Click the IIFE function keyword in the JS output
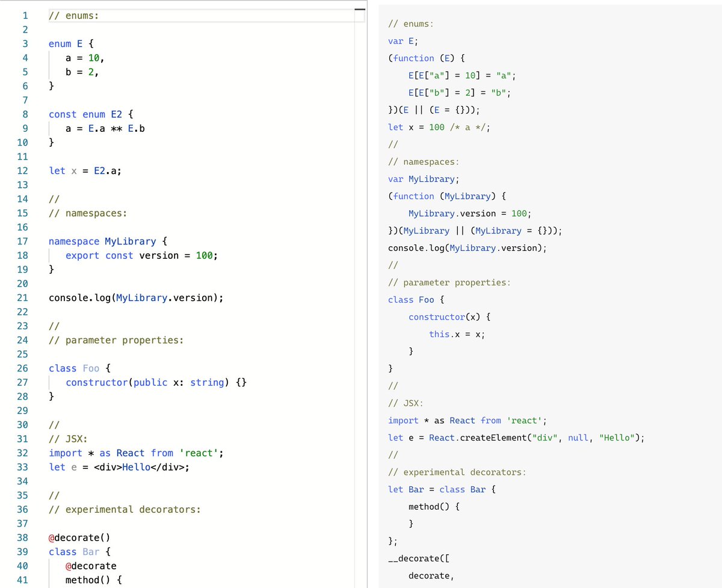This screenshot has height=588, width=722. click(414, 58)
